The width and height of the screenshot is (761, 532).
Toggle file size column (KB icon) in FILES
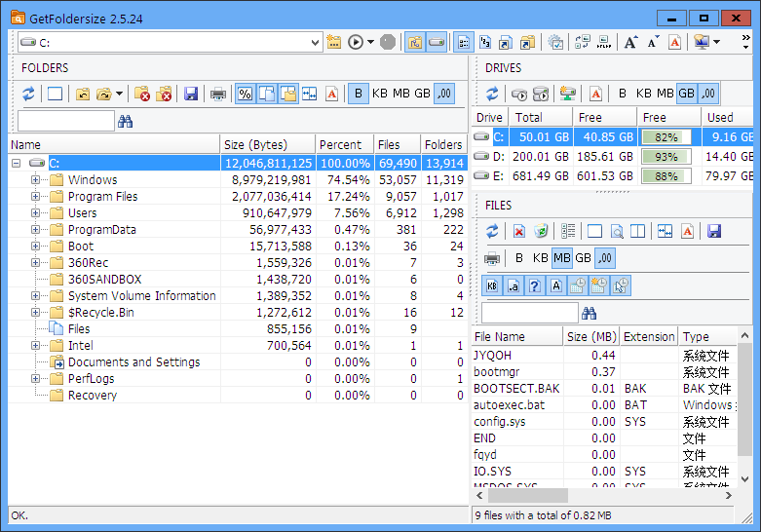[492, 285]
